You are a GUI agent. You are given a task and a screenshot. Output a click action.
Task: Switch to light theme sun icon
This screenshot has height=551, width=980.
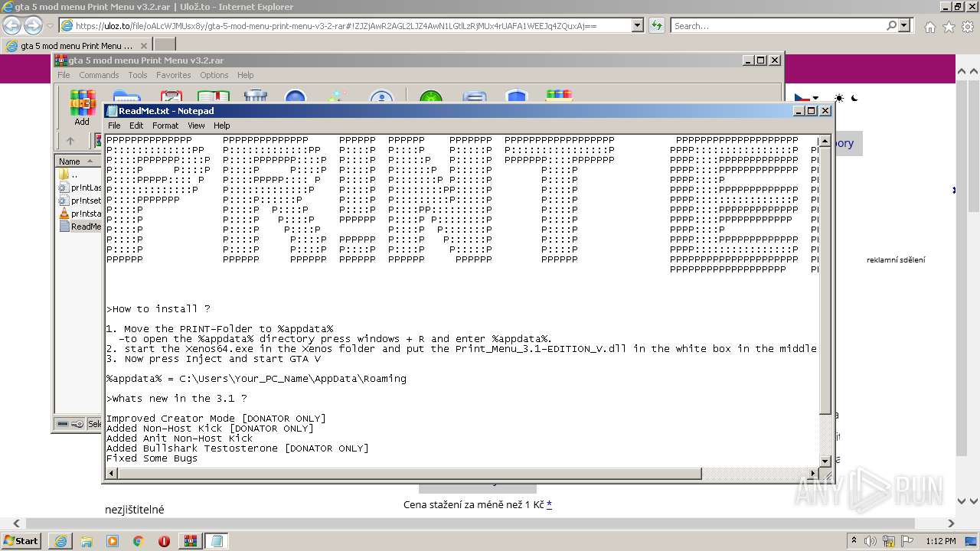tap(839, 98)
